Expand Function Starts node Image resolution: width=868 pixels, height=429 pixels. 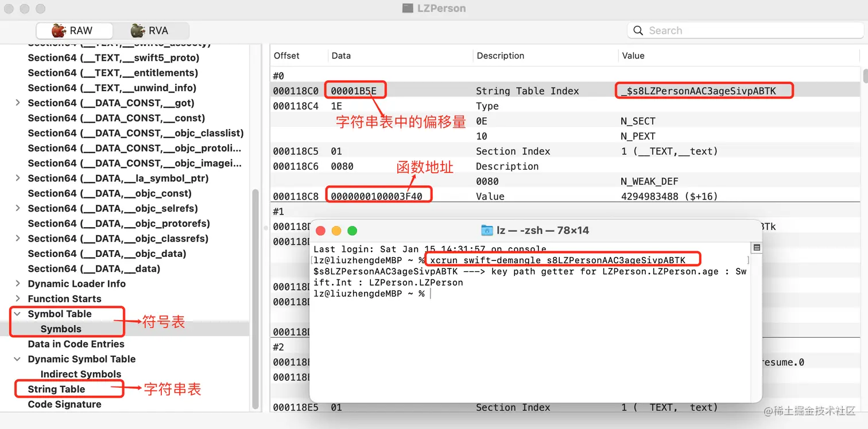(18, 299)
